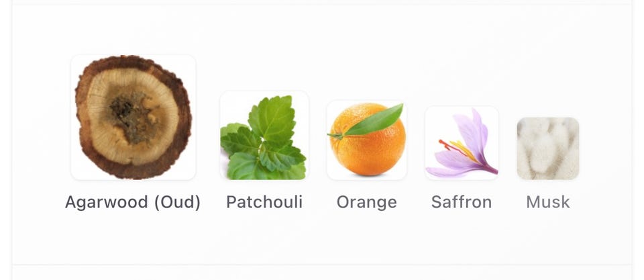Open the Agarwood (Oud) text label
This screenshot has height=280, width=644.
[x=133, y=202]
